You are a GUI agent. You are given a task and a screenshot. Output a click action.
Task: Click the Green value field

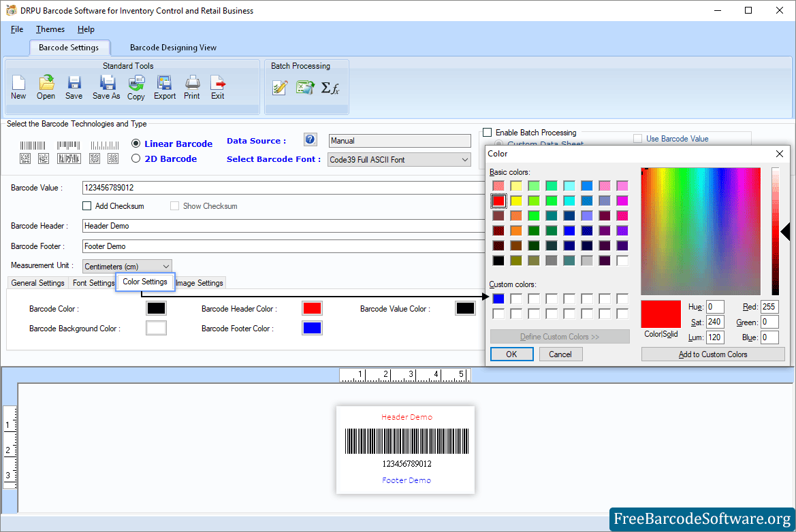pos(769,322)
